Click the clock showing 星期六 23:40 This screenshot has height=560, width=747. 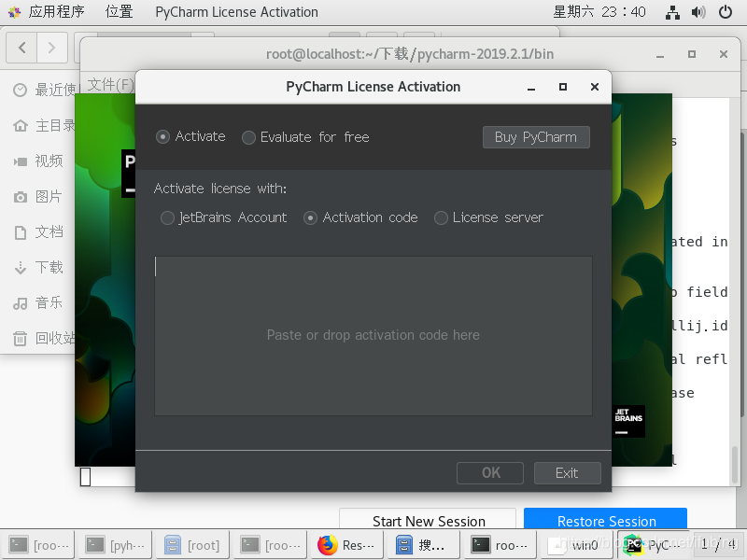(x=599, y=12)
